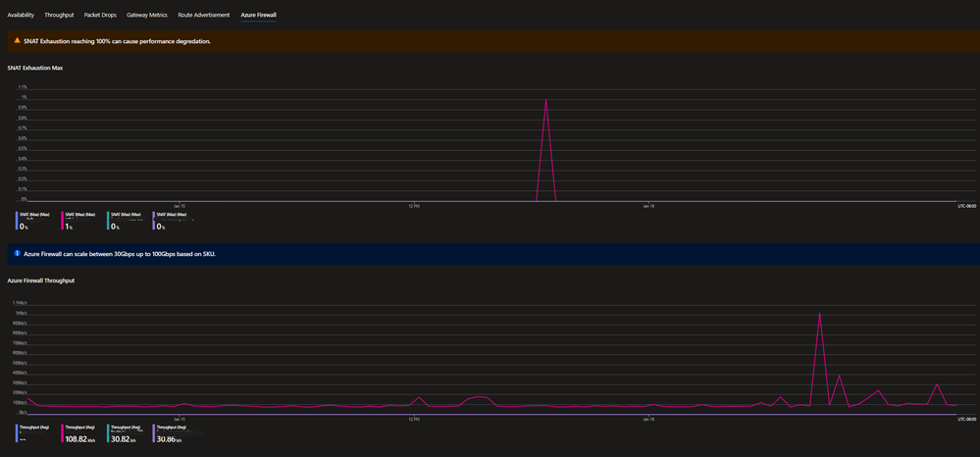Click the SNAT Exhaustion Max chart title
Screen dimensions: 980x457
pos(34,68)
